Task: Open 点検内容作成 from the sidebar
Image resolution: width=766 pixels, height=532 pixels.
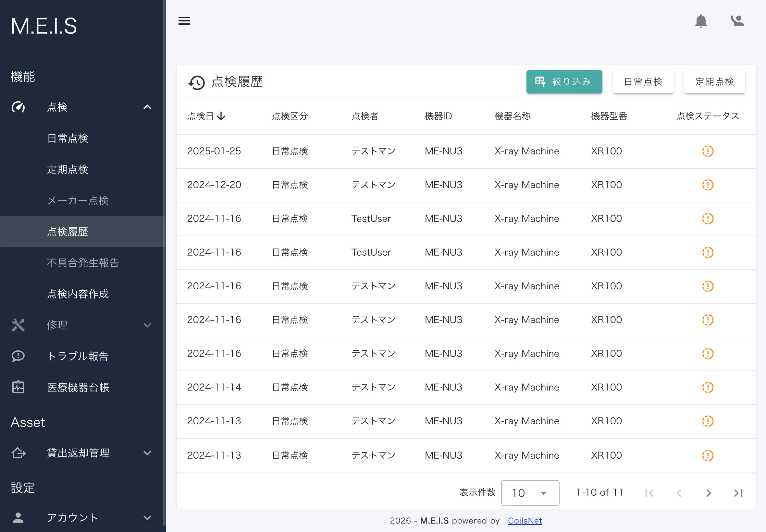Action: click(78, 294)
